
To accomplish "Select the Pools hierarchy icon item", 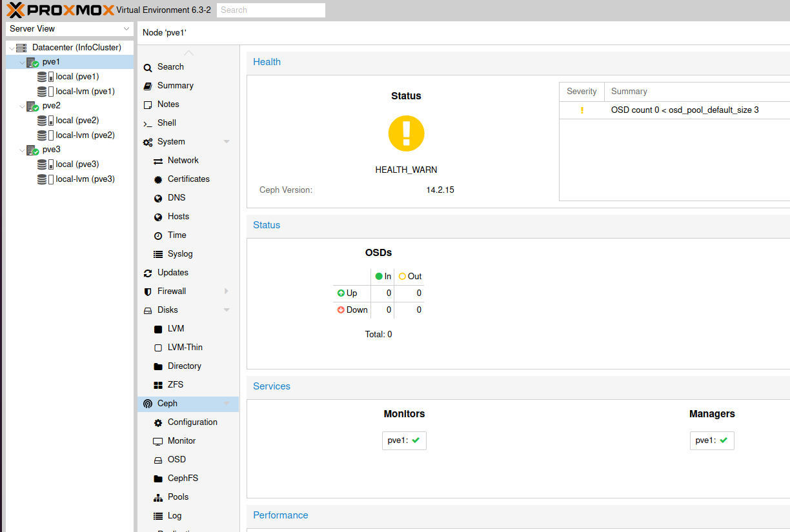I will coord(158,497).
